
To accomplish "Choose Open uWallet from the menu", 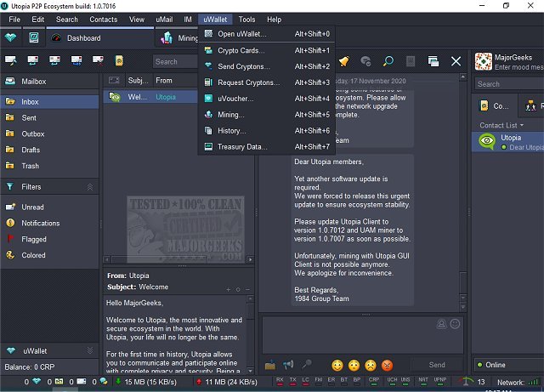I will 266,34.
